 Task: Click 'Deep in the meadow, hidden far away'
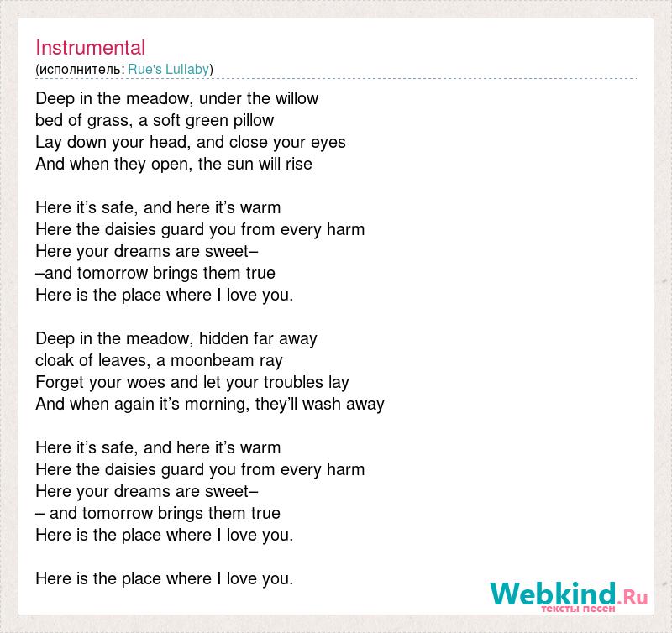176,339
